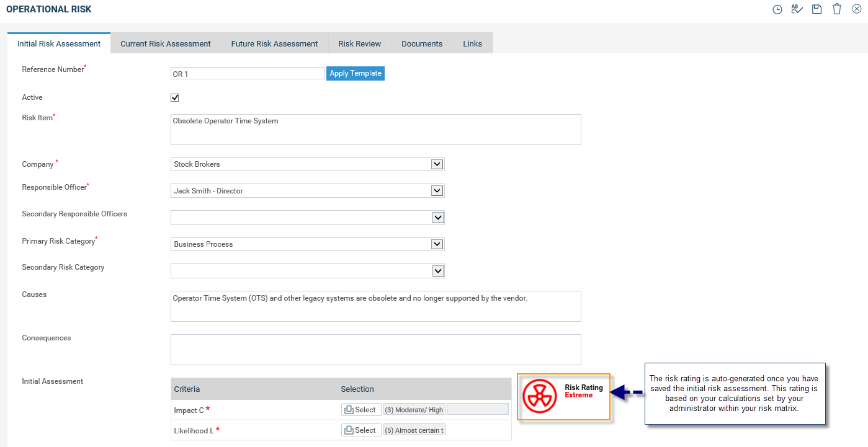Click the save floppy disk icon
This screenshot has height=447, width=868.
817,9
